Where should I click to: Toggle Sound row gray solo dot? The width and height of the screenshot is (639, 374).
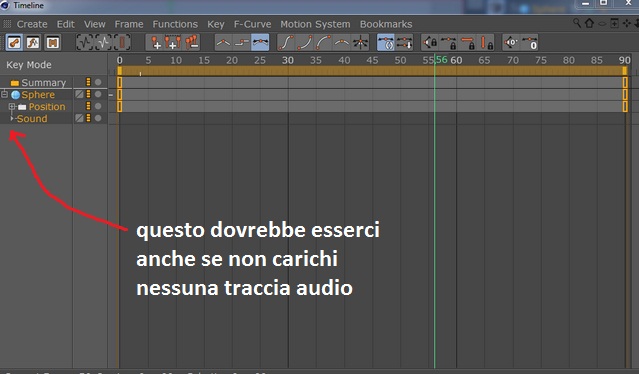coord(98,118)
